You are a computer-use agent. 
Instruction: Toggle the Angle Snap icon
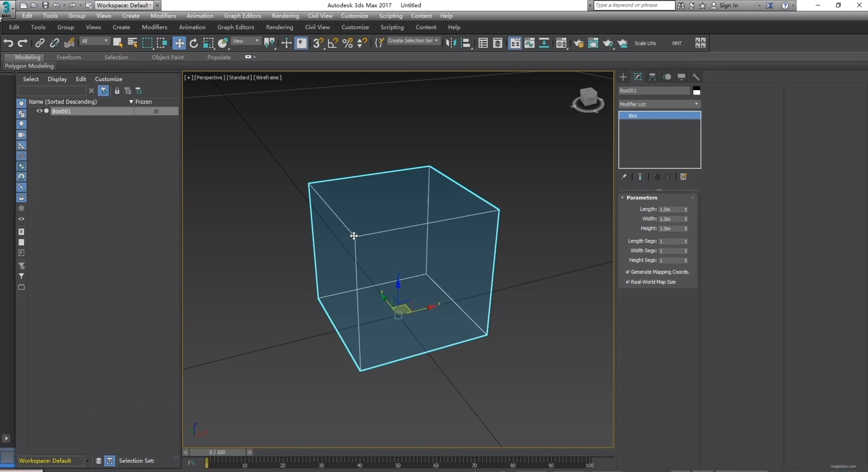[332, 43]
